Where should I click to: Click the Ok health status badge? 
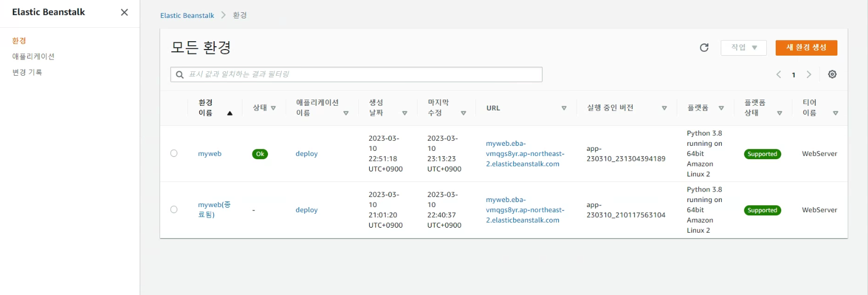(x=260, y=154)
